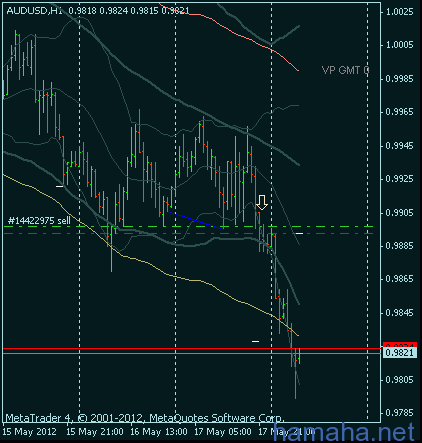Click the 0.9885 price scale label
Screen dimensions: 422x443
(x=400, y=246)
